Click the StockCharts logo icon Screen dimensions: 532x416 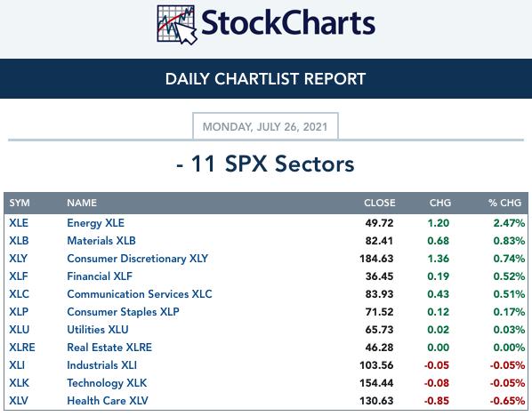coord(177,25)
